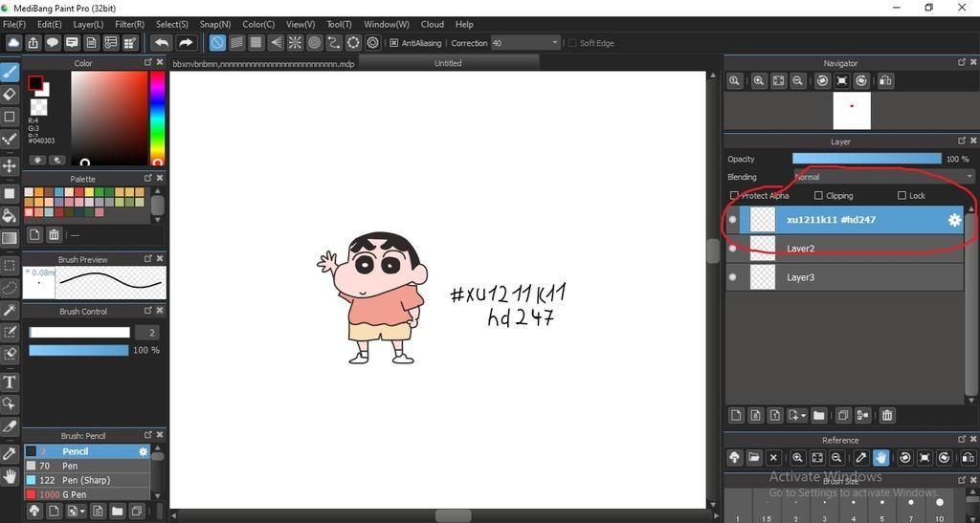
Task: Create a new layer in Layer panel
Action: (736, 415)
